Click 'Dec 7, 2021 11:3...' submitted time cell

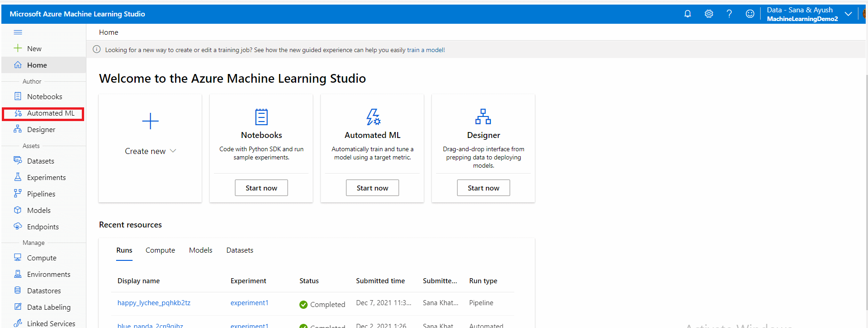tap(384, 303)
